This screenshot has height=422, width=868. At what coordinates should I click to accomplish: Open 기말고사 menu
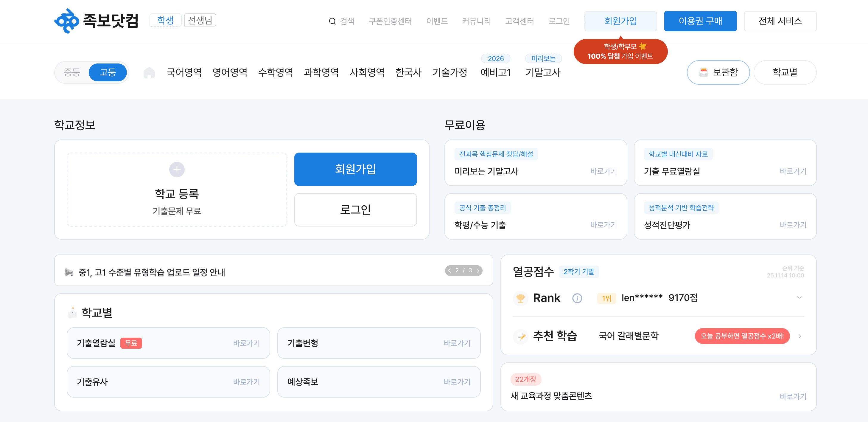click(x=543, y=72)
